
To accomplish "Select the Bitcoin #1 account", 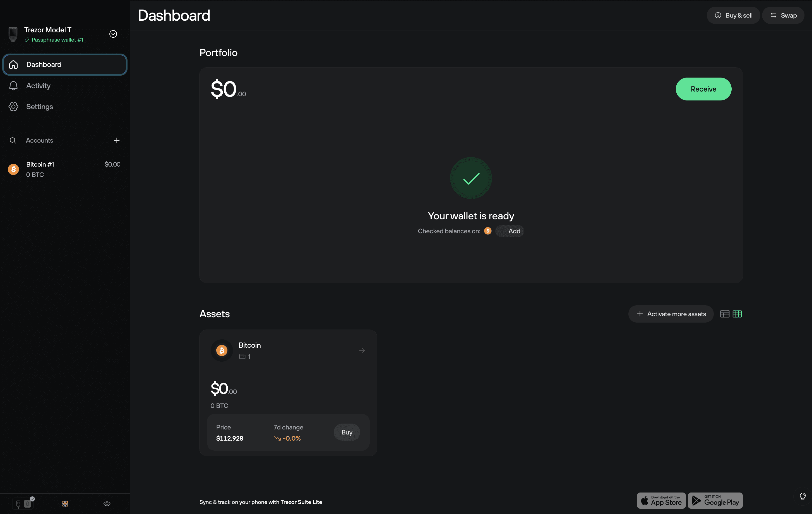I will pos(65,169).
